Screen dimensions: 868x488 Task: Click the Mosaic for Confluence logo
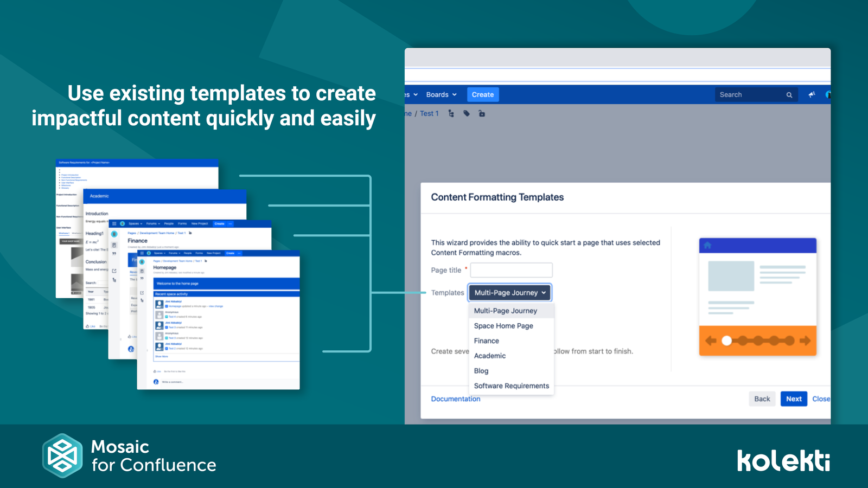pyautogui.click(x=129, y=455)
